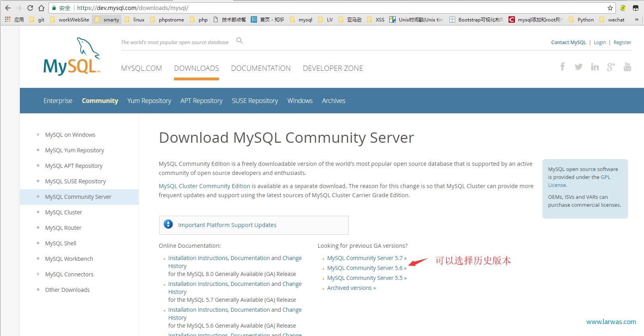Screen dimensions: 644x336
Task: Select MySQL Workbench in sidebar
Action: pos(69,259)
